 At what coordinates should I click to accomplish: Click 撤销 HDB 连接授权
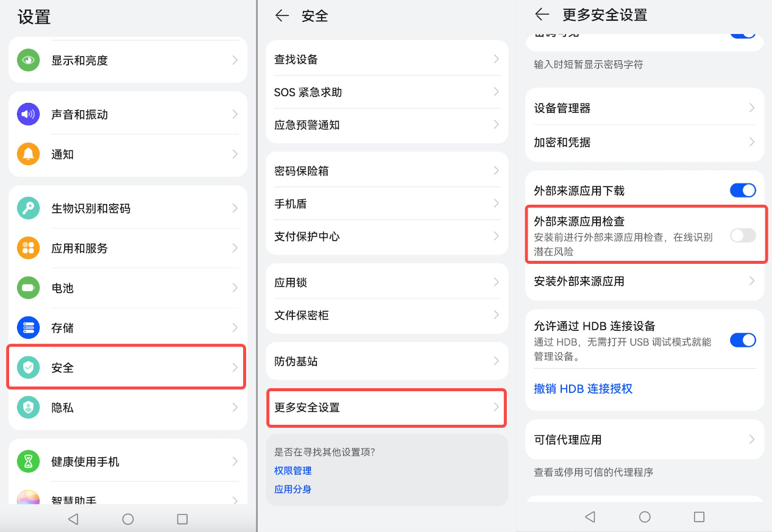coord(583,388)
